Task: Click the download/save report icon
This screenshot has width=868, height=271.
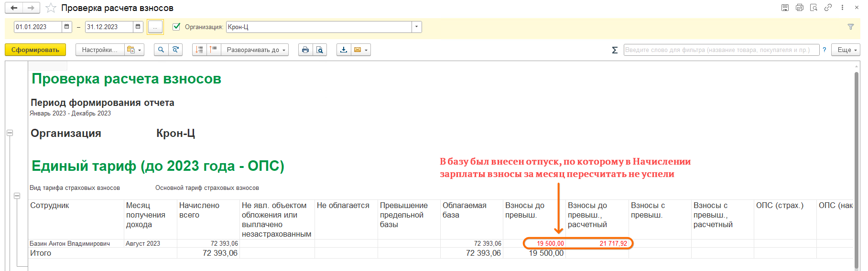Action: 344,50
